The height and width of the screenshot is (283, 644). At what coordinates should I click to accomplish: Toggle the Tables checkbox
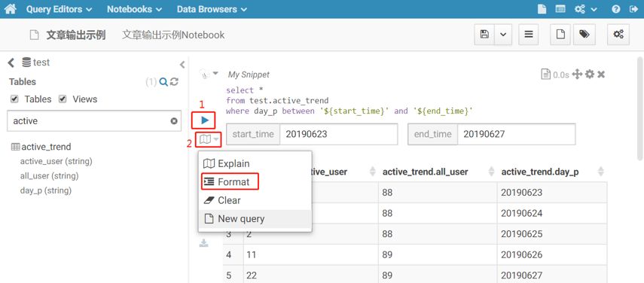click(14, 99)
